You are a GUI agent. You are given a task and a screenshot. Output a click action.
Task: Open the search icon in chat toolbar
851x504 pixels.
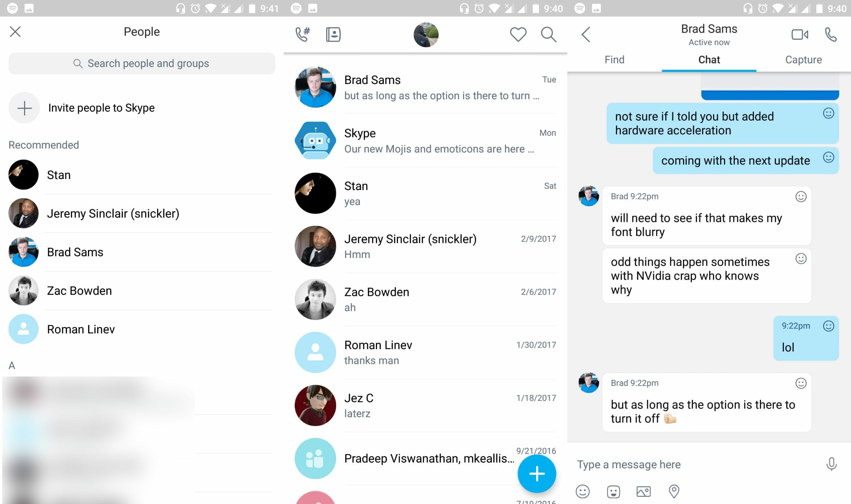point(548,34)
